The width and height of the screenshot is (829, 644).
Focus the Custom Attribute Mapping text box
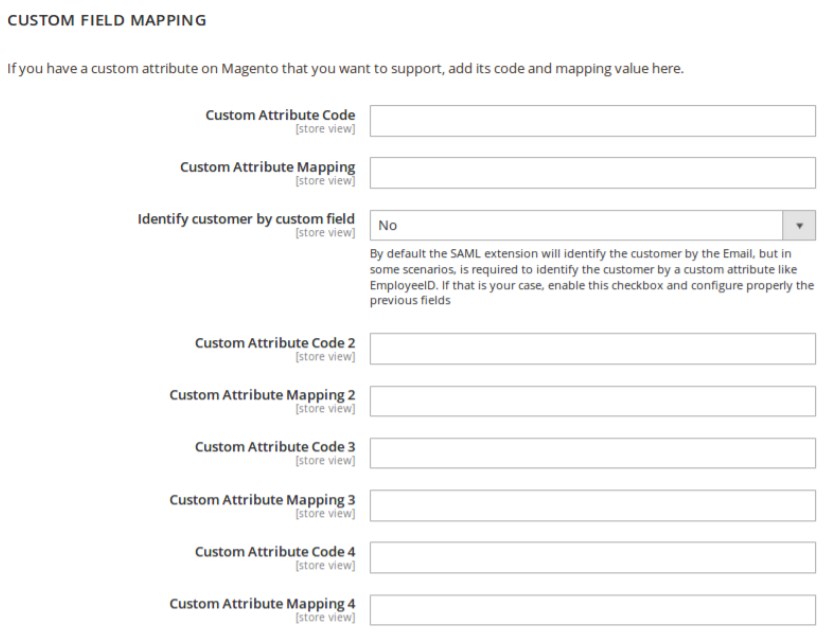592,173
